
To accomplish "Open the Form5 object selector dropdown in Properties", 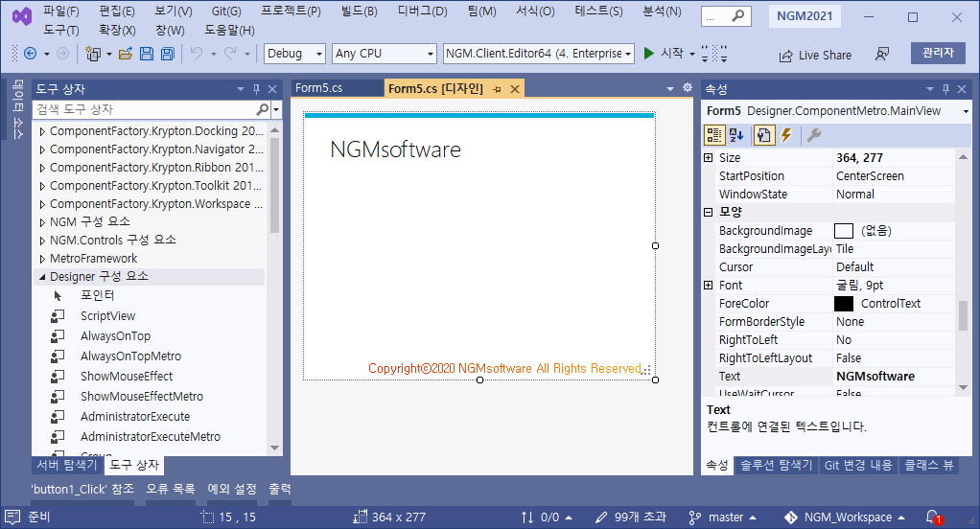I will [966, 111].
